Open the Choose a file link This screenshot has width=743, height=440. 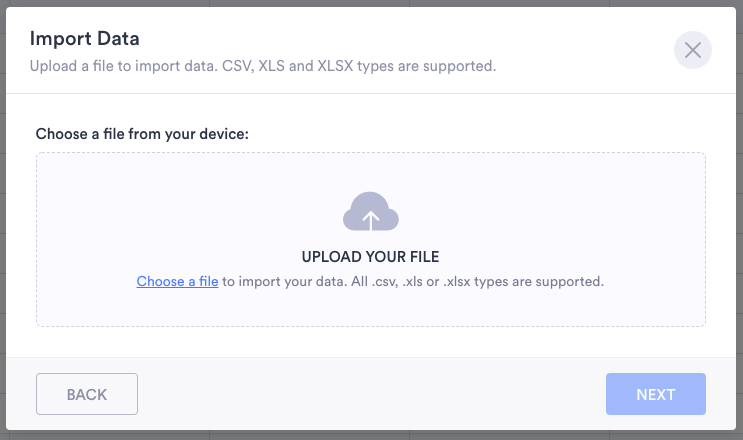click(177, 282)
